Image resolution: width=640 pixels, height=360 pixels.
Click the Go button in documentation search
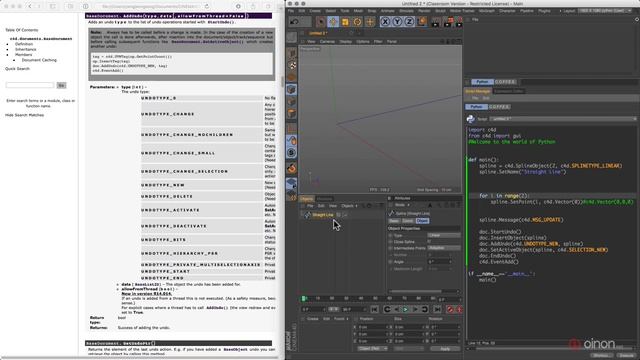click(61, 85)
